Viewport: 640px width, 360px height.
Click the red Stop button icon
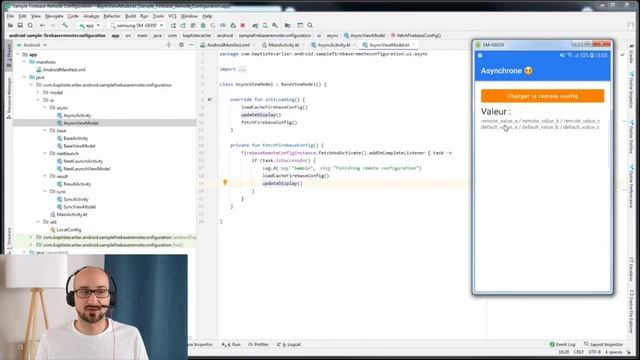pyautogui.click(x=243, y=25)
